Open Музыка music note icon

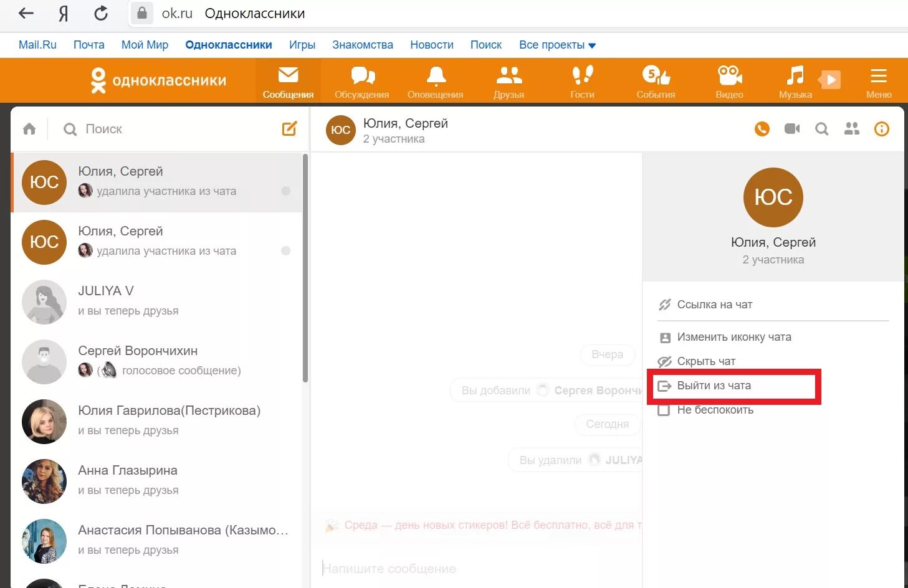pos(795,82)
